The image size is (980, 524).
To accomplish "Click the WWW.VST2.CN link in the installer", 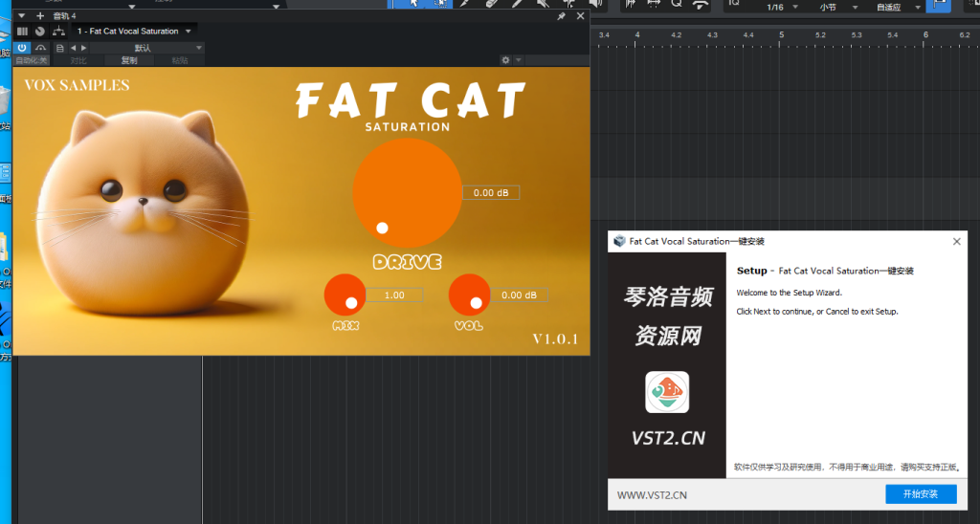I will (652, 495).
